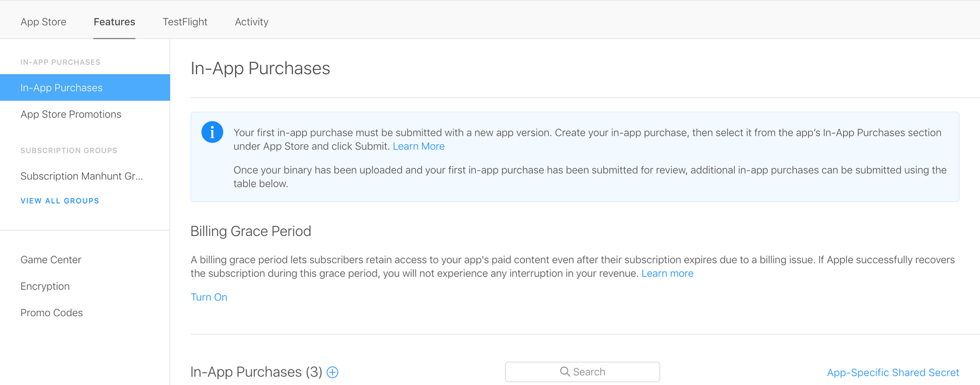Click the blue info icon in banner
This screenshot has height=385, width=980.
pyautogui.click(x=212, y=132)
